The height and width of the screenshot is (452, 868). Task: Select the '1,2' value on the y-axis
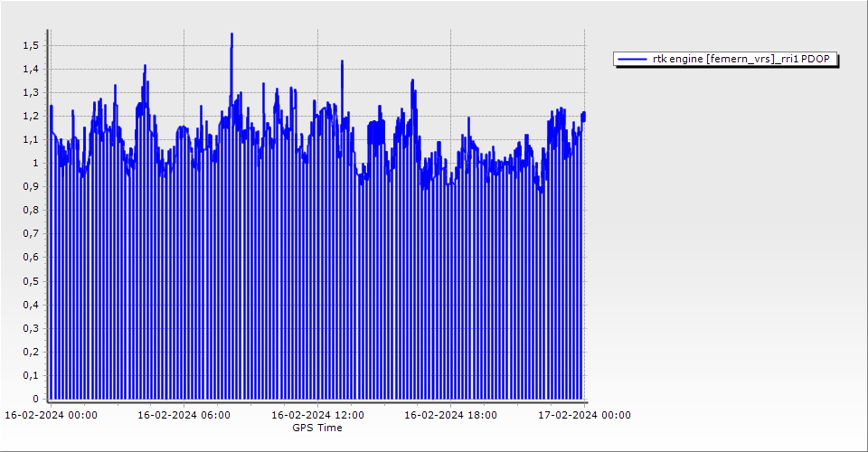click(31, 116)
